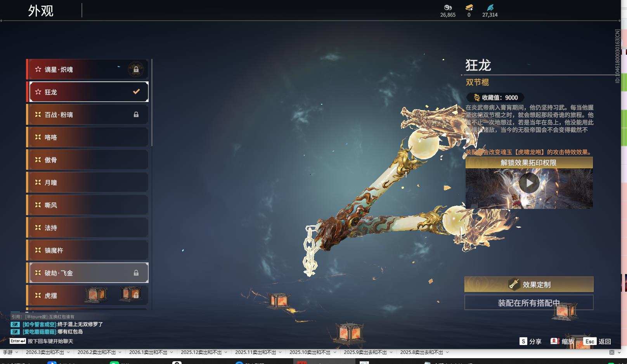Click the 缩放 zoom icon near Esc
The width and height of the screenshot is (627, 364).
point(555,342)
